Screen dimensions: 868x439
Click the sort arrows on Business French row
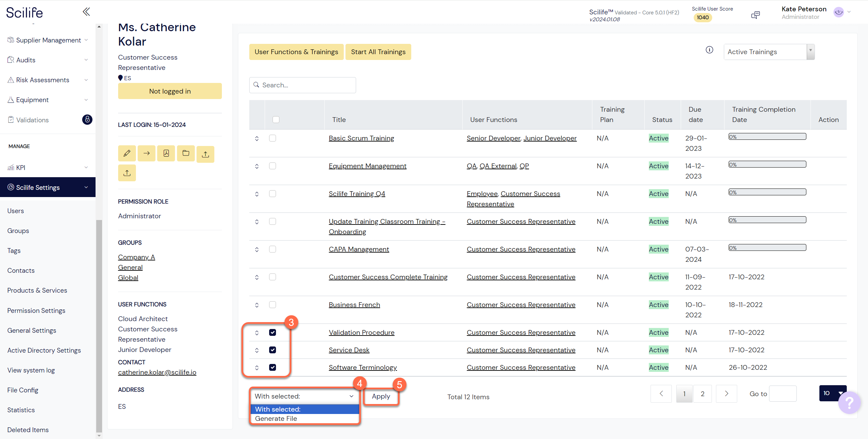pyautogui.click(x=257, y=305)
